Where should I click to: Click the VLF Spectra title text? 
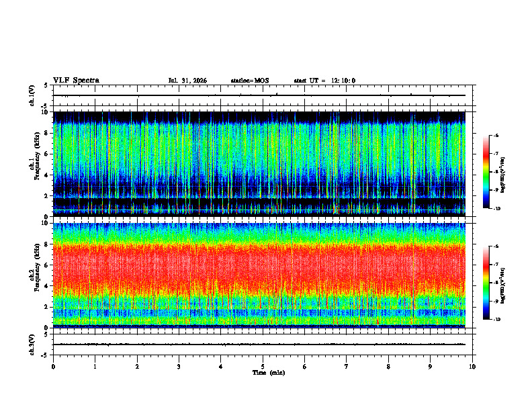pyautogui.click(x=76, y=81)
